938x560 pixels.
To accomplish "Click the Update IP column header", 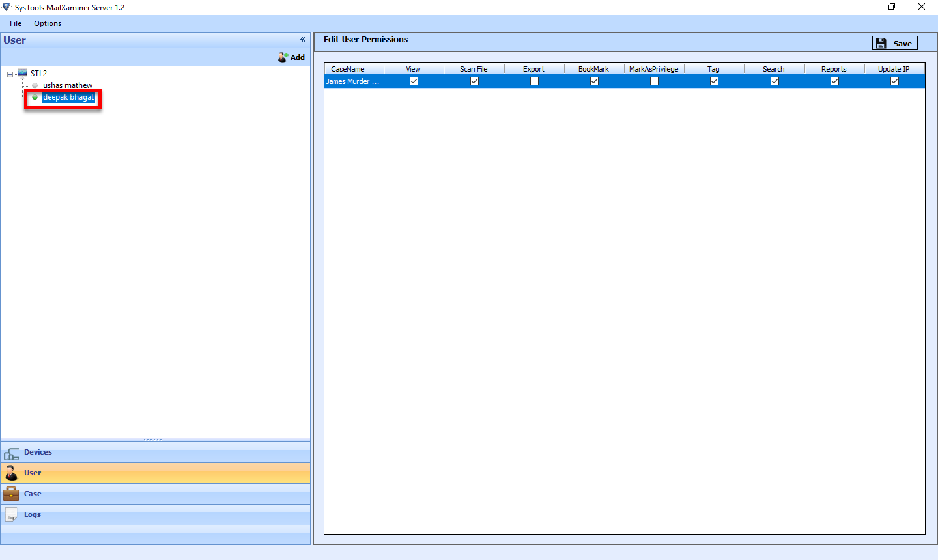I will (x=894, y=69).
